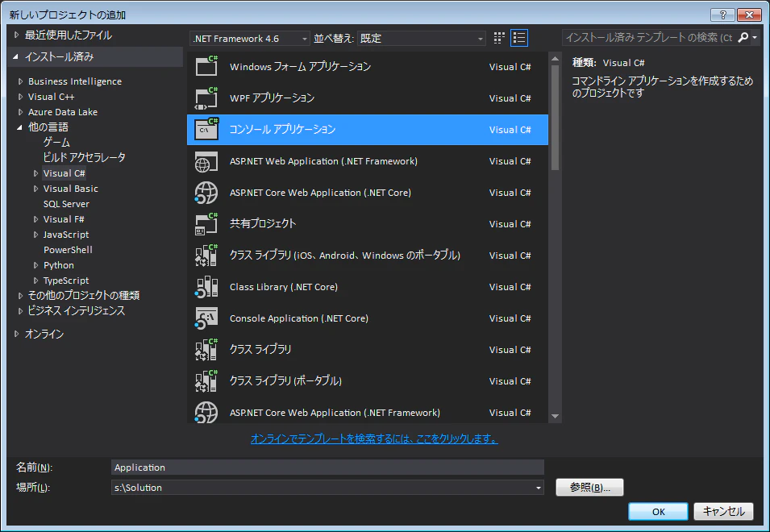
Task: Expand the TypeScript node
Action: pyautogui.click(x=35, y=281)
